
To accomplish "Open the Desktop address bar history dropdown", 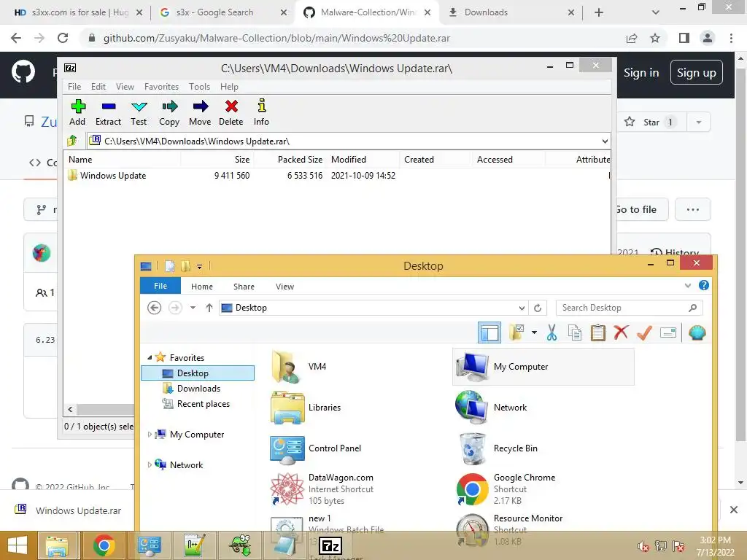I will click(x=522, y=308).
